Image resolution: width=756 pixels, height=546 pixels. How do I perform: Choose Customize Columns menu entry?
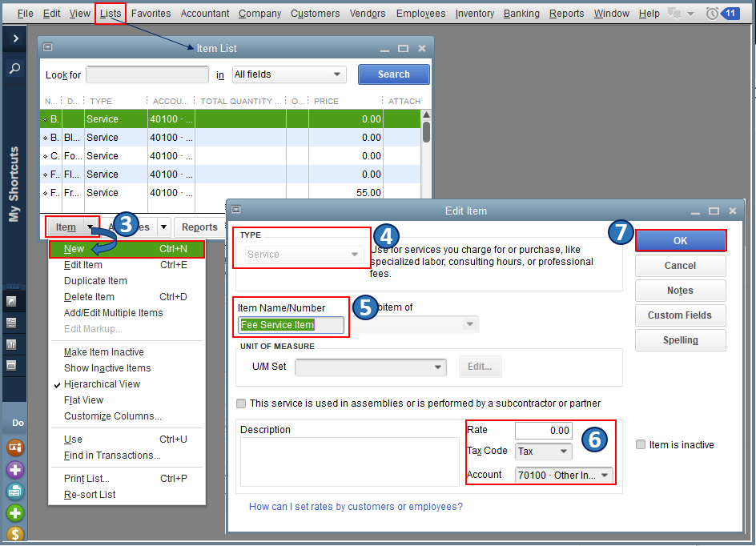112,416
